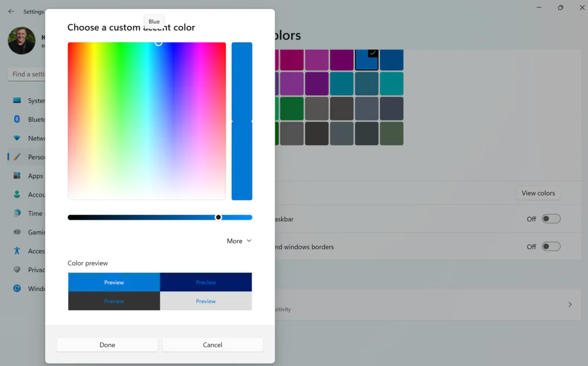588x366 pixels.
Task: Open the Bluetooth sidebar icon
Action: (17, 119)
